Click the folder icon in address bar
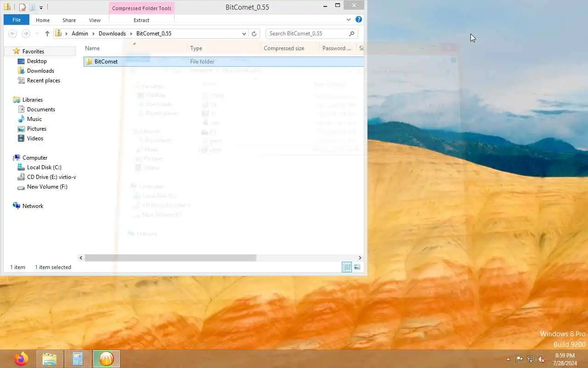The width and height of the screenshot is (588, 368). pos(59,33)
